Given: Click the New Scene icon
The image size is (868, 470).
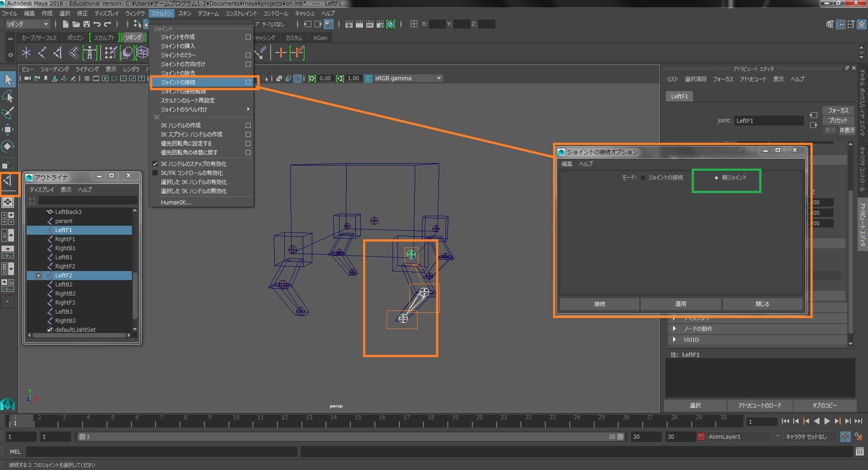Looking at the screenshot, I should pyautogui.click(x=66, y=24).
